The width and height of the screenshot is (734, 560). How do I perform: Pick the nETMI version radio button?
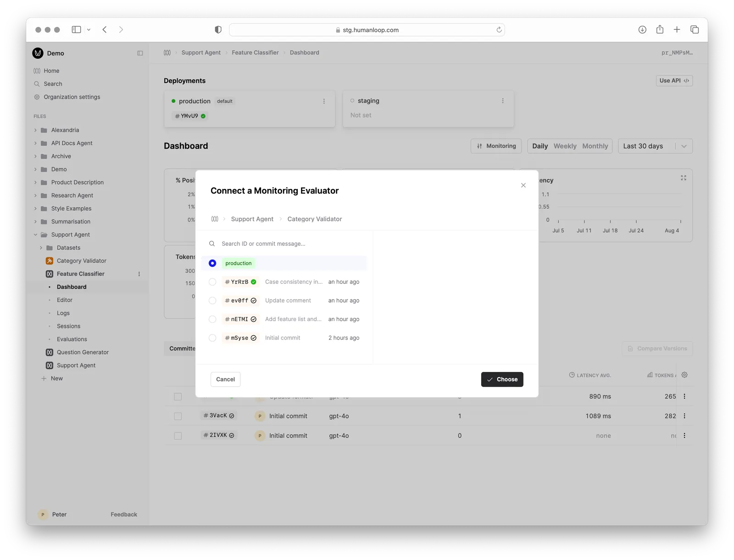[x=212, y=319]
